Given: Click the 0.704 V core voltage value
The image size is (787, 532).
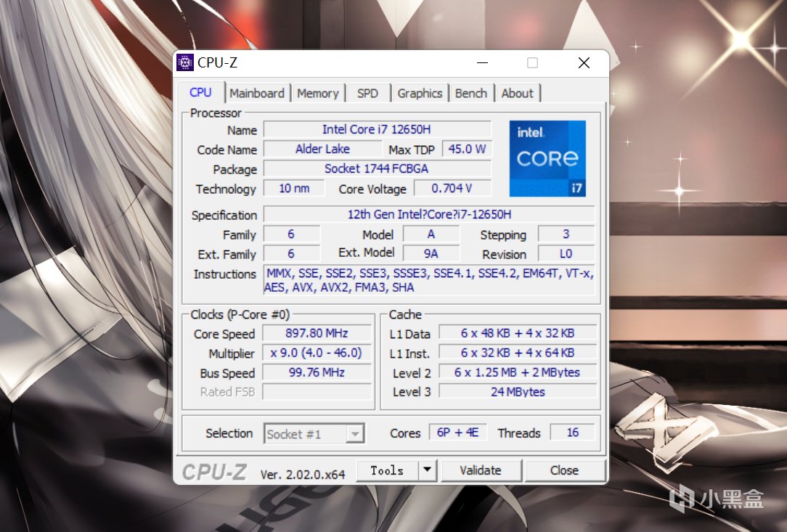Looking at the screenshot, I should click(x=452, y=188).
